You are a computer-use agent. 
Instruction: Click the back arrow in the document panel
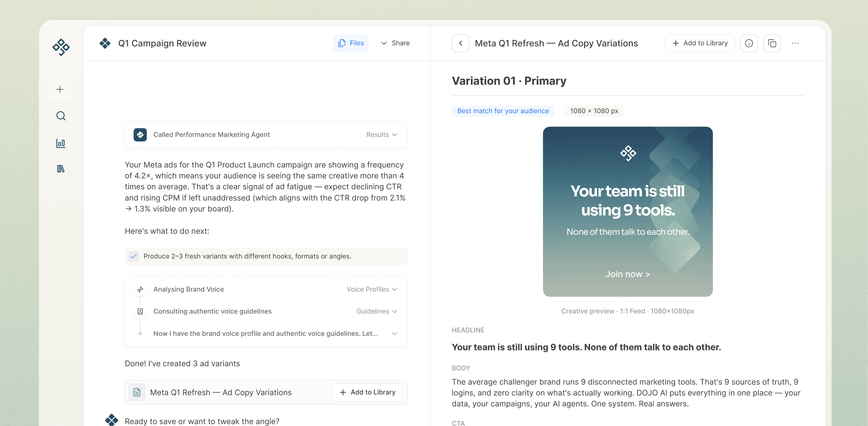460,43
